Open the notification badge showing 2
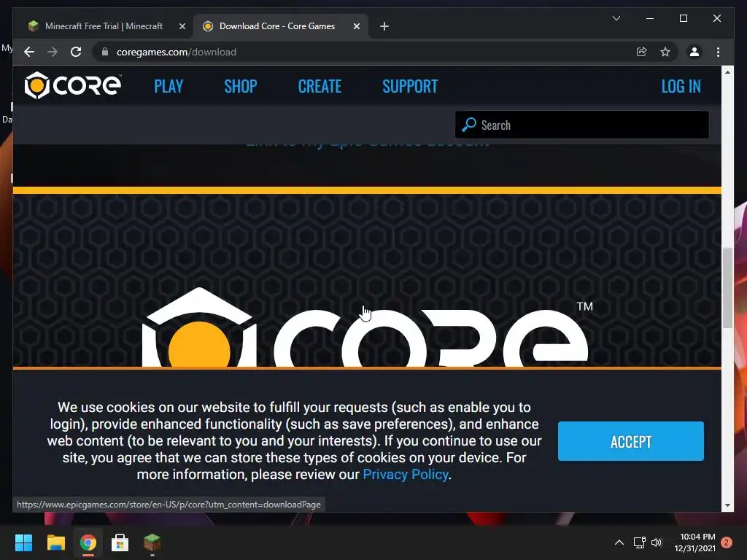Screen dimensions: 747x560 point(727,542)
